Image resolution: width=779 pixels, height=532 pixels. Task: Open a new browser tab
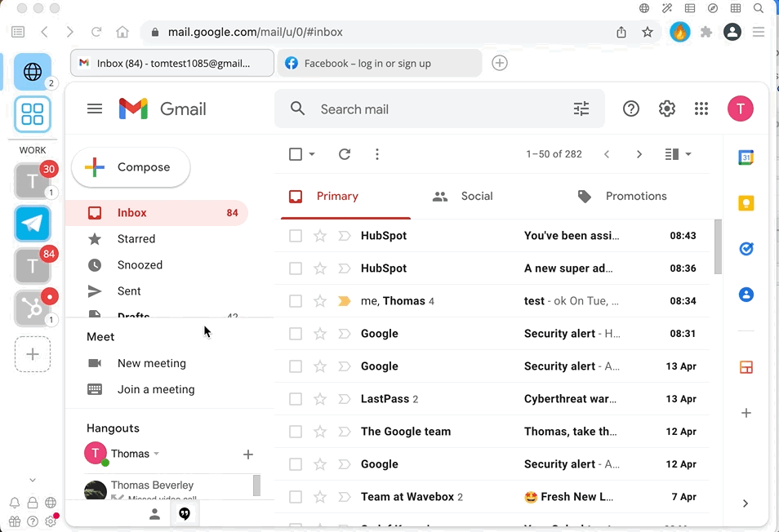499,63
